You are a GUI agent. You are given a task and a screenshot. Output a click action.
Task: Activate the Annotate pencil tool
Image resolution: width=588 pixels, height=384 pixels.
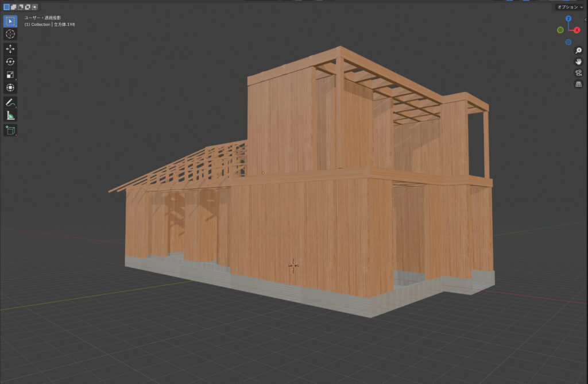pyautogui.click(x=10, y=102)
